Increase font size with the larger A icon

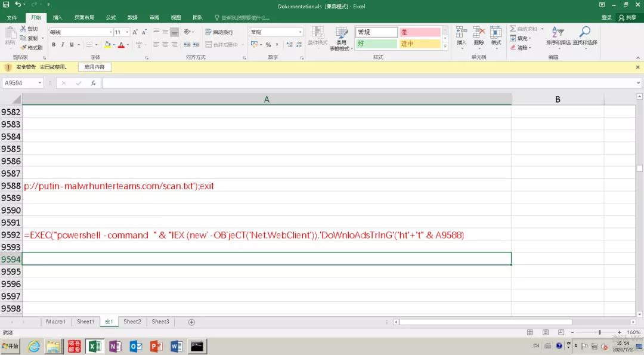pyautogui.click(x=135, y=32)
